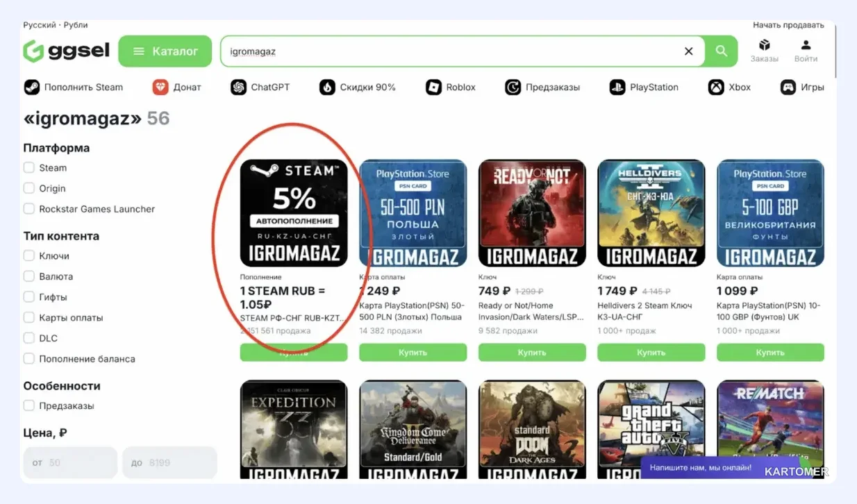Open 'Карта PlayStation(PSN) 10-100 GBP' title link
The height and width of the screenshot is (504, 857).
(x=768, y=311)
